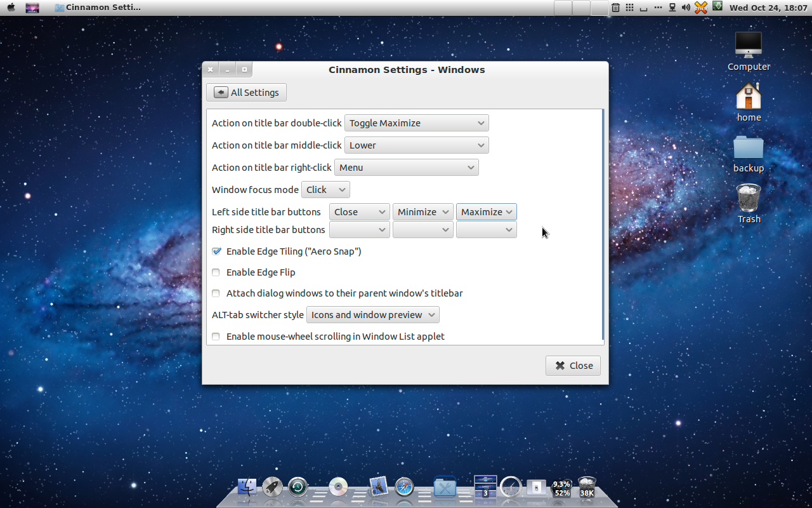
Task: Change the Window focus mode dropdown
Action: pyautogui.click(x=325, y=190)
